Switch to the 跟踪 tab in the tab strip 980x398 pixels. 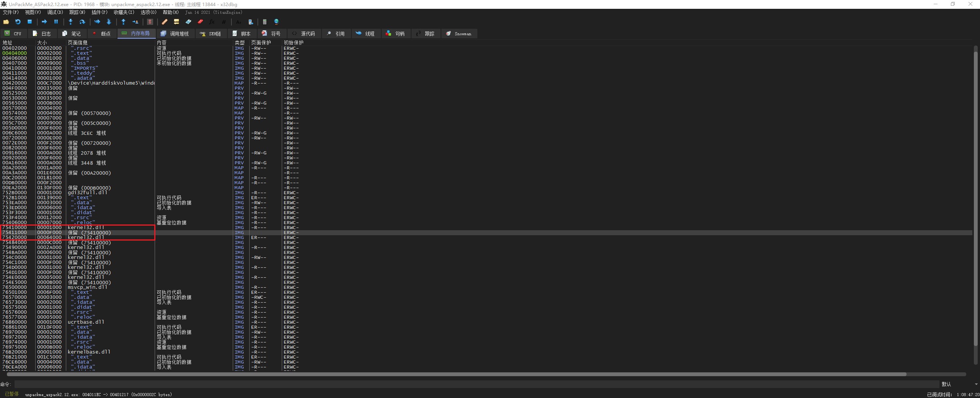coord(425,34)
